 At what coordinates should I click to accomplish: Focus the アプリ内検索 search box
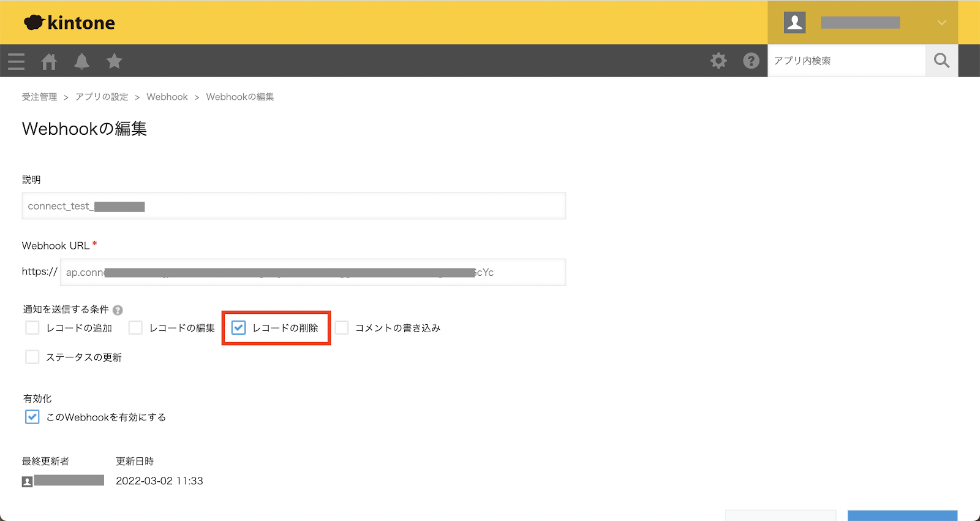coord(845,61)
